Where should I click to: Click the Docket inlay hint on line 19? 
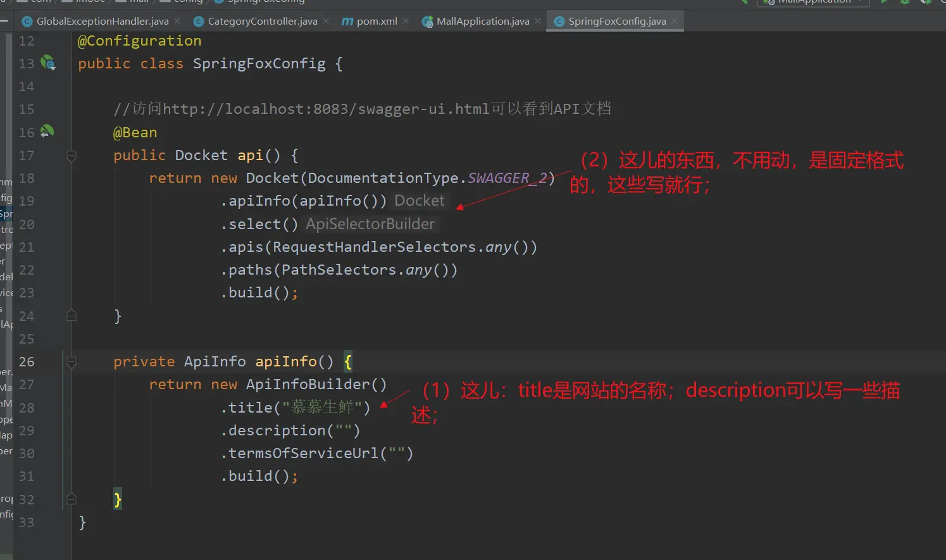pos(420,201)
